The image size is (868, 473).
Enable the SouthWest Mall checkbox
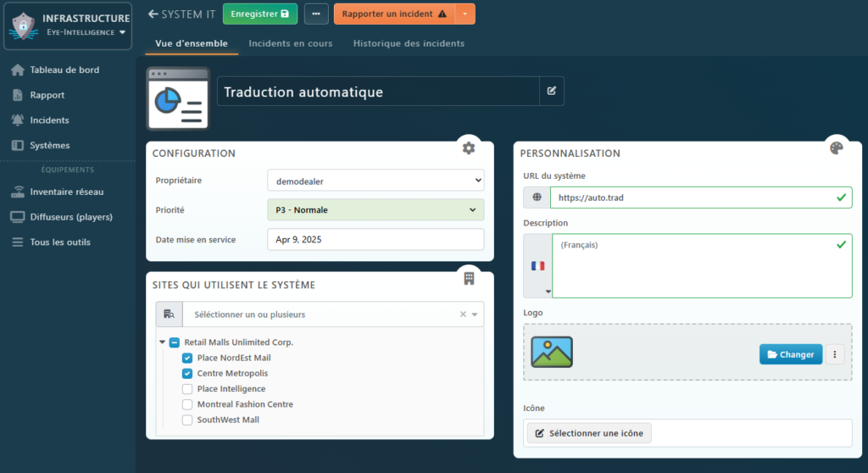coord(187,420)
